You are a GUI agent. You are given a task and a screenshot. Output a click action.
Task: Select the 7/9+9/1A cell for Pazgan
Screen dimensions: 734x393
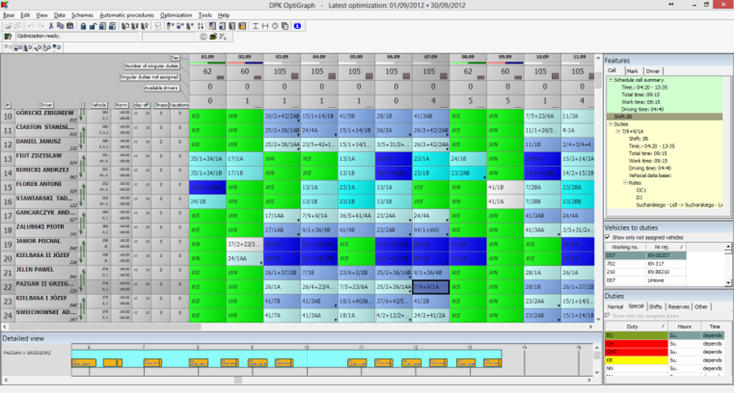coord(431,287)
